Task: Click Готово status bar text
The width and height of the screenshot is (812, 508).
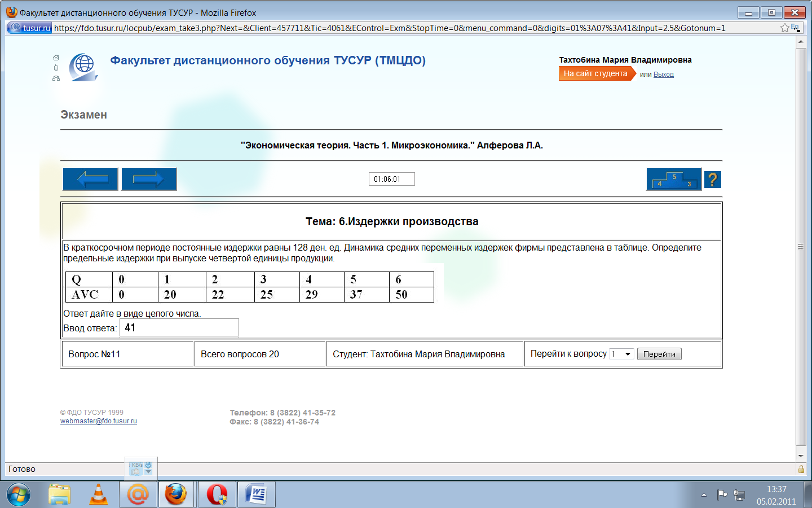Action: pos(22,469)
